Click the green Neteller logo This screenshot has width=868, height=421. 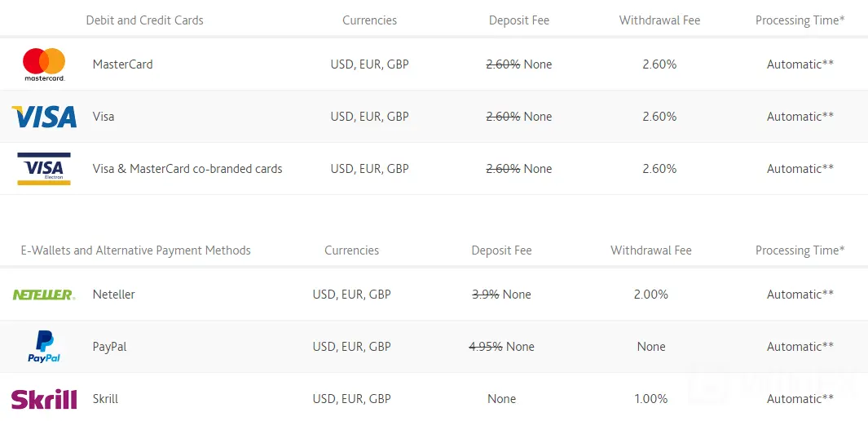[44, 295]
